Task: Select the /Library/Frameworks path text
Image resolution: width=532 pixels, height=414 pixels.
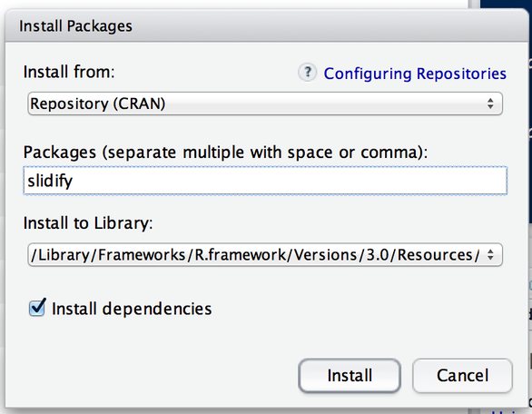Action: click(255, 255)
